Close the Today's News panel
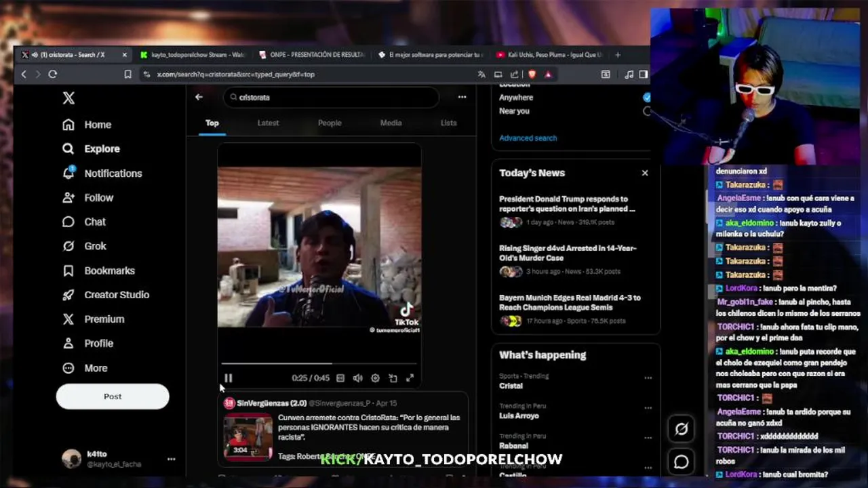Viewport: 868px width, 488px height. [645, 173]
